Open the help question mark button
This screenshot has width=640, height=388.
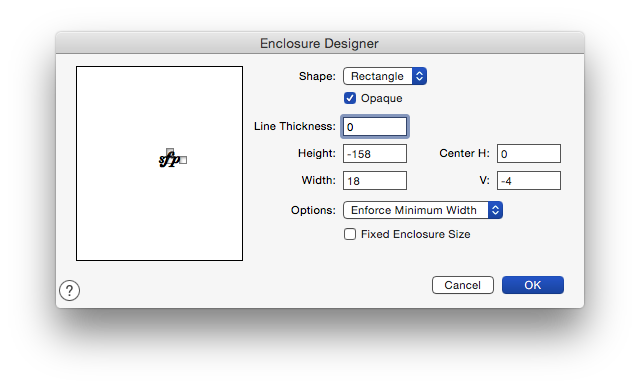(69, 290)
